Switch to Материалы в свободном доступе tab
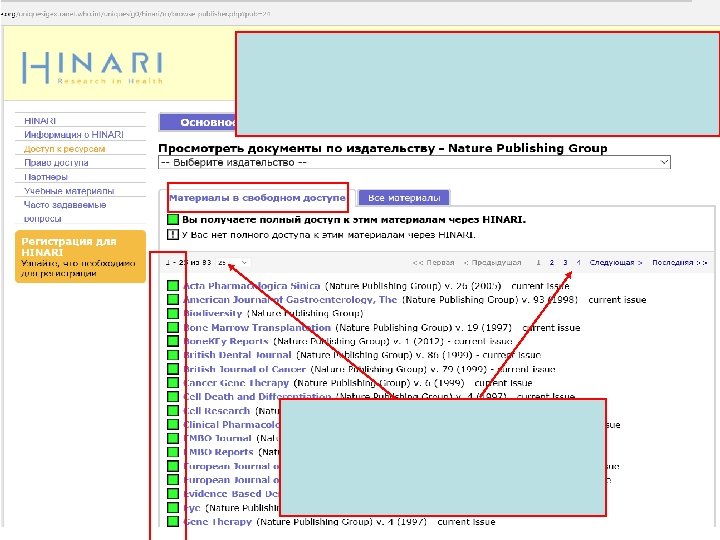Image resolution: width=720 pixels, height=540 pixels. pyautogui.click(x=257, y=198)
